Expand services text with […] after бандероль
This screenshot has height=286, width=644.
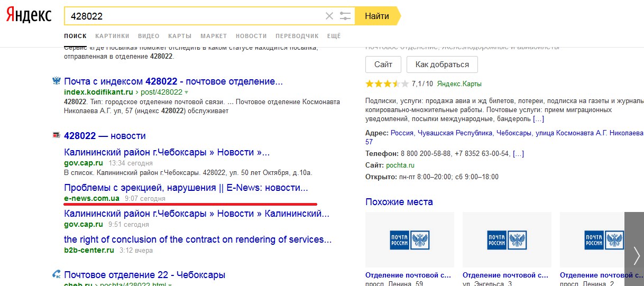point(538,118)
